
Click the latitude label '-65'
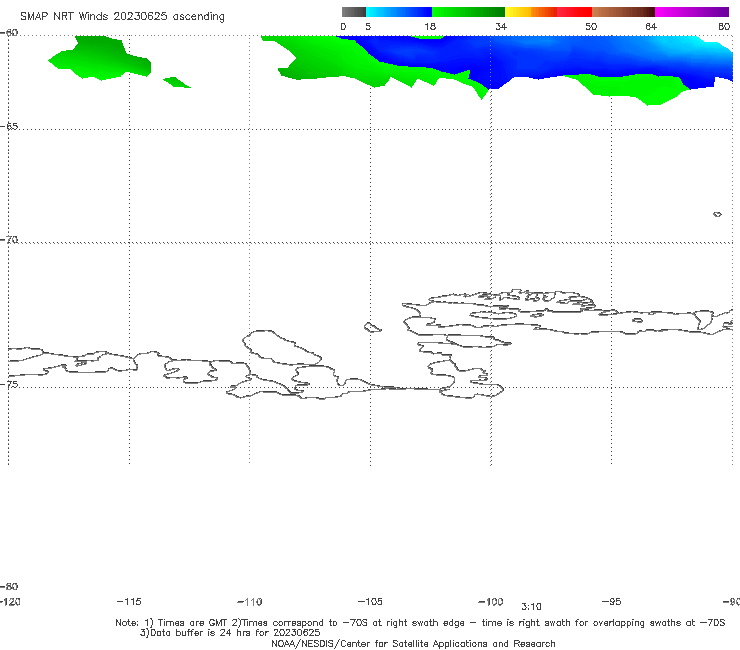tap(9, 127)
